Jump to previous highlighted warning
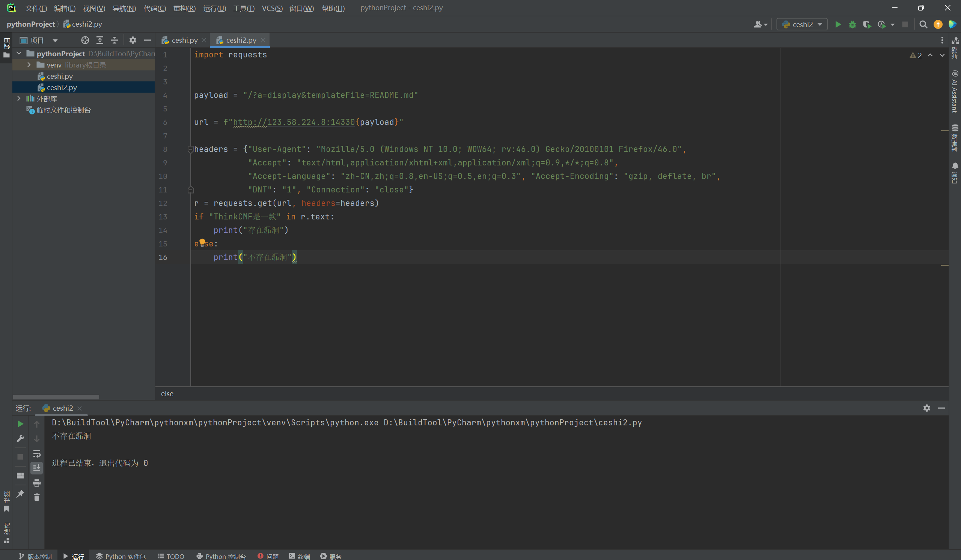961x560 pixels. point(931,55)
